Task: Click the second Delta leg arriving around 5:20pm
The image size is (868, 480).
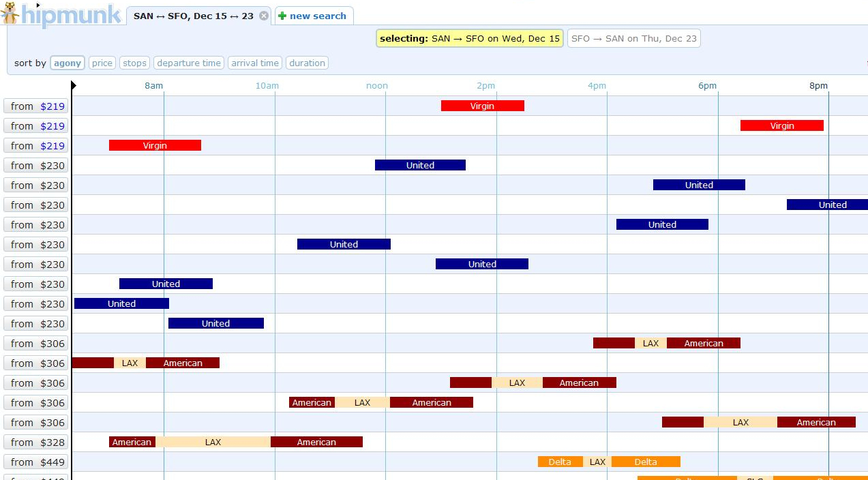Action: pyautogui.click(x=646, y=462)
